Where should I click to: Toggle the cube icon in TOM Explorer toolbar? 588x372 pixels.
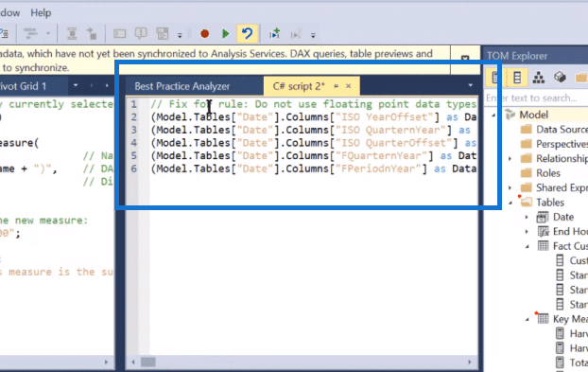tap(560, 78)
